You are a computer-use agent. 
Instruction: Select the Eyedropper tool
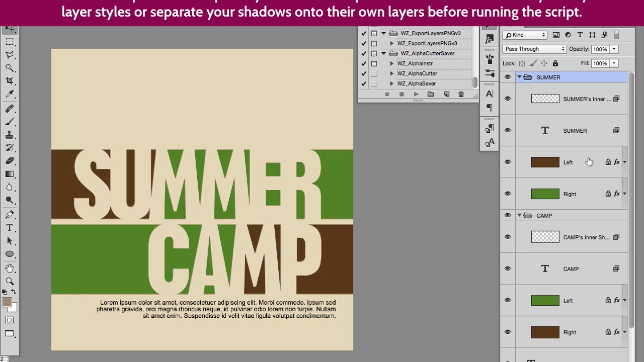(10, 94)
